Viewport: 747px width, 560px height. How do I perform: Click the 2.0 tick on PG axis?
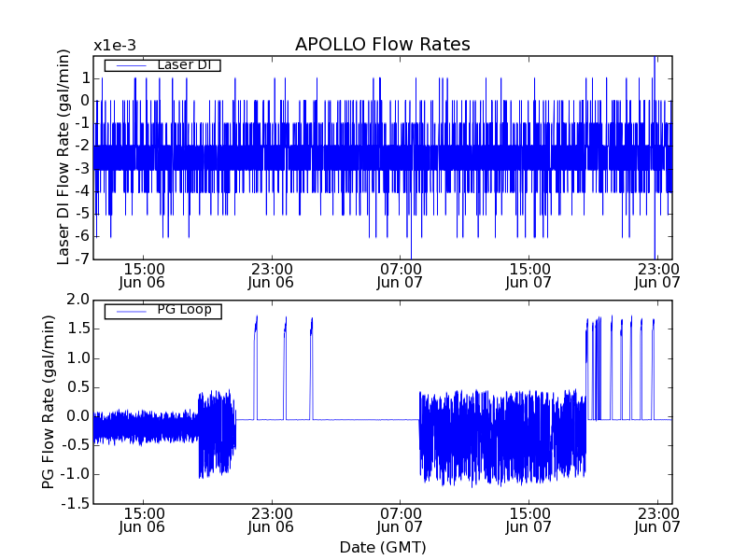(x=78, y=300)
